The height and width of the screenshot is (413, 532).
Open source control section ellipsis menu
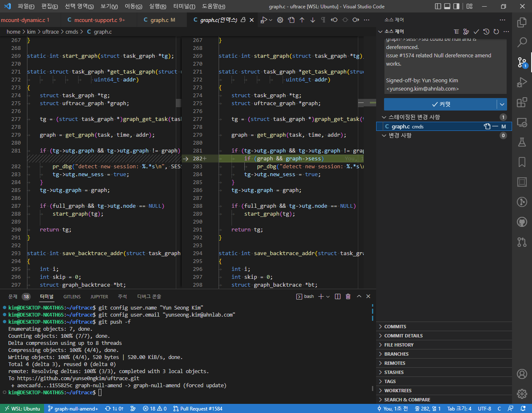coord(506,32)
